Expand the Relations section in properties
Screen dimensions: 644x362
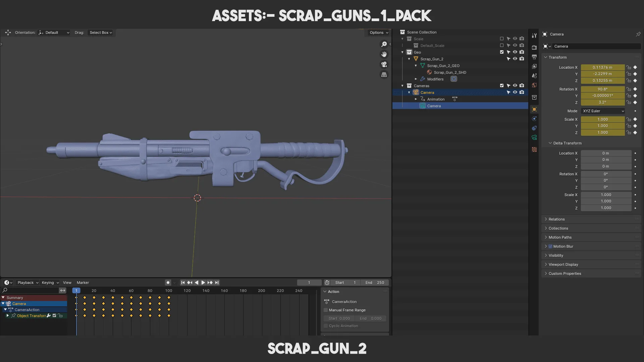556,220
